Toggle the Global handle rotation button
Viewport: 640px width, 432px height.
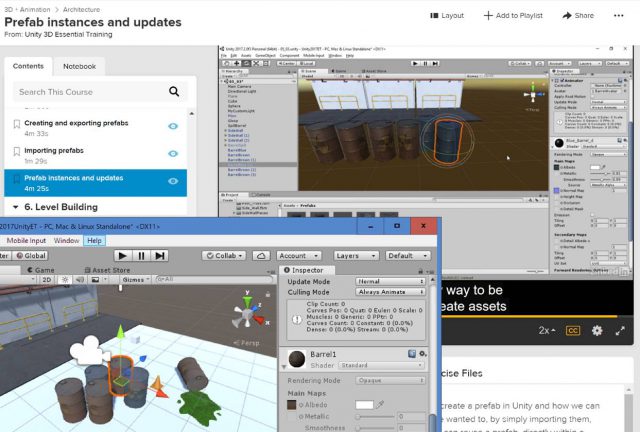point(31,256)
